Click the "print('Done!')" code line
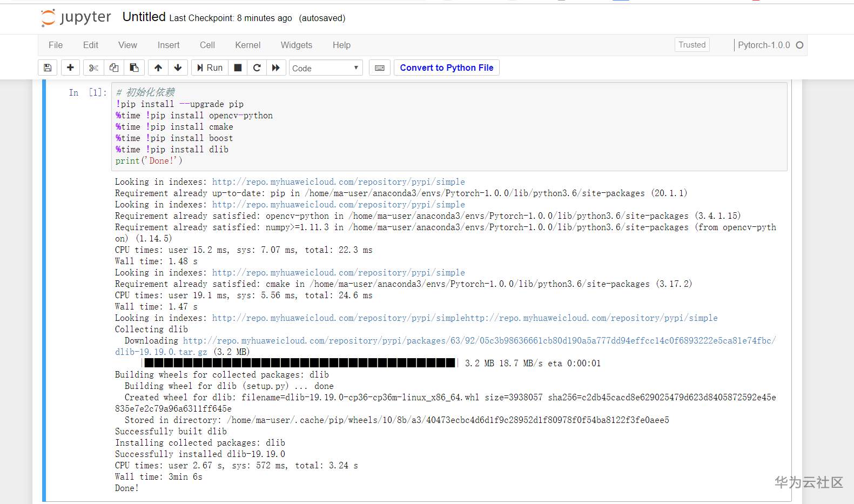 point(149,161)
